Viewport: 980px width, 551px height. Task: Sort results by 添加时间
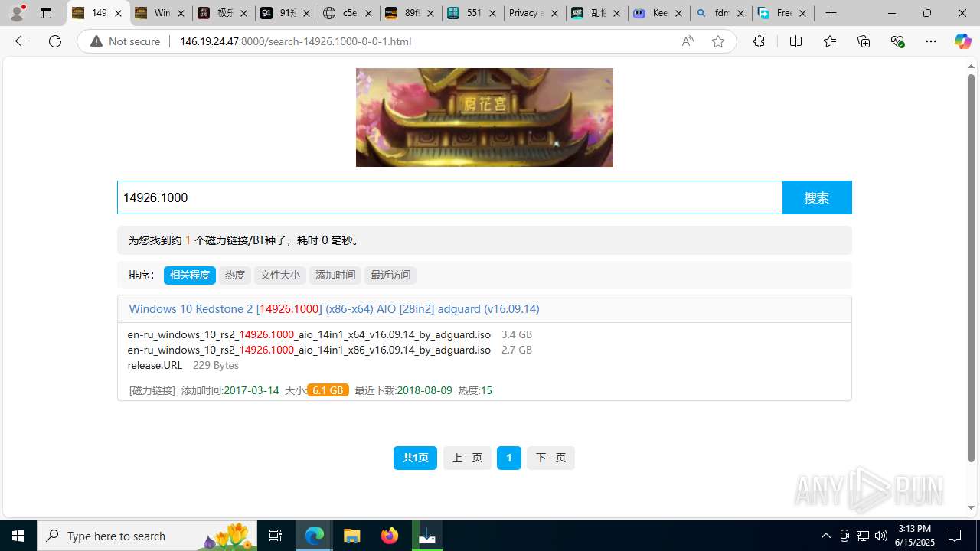pos(335,275)
